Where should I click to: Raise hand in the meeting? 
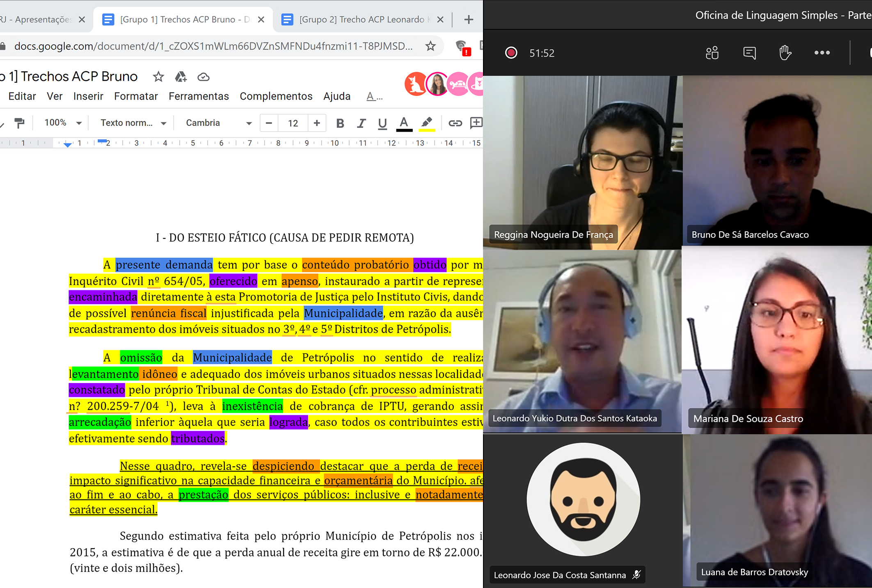pyautogui.click(x=785, y=53)
